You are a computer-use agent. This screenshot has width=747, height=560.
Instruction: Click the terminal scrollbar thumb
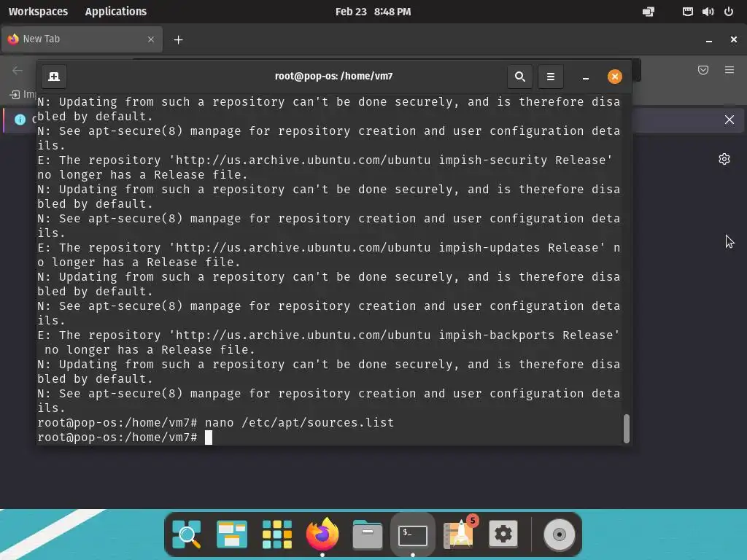[x=627, y=428]
